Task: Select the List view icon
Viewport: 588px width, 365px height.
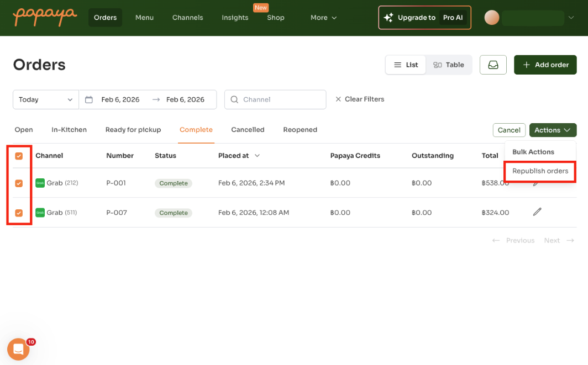Action: click(405, 65)
